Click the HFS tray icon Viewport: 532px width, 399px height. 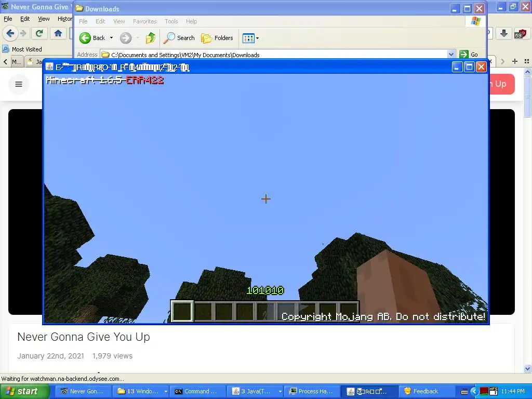[494, 391]
